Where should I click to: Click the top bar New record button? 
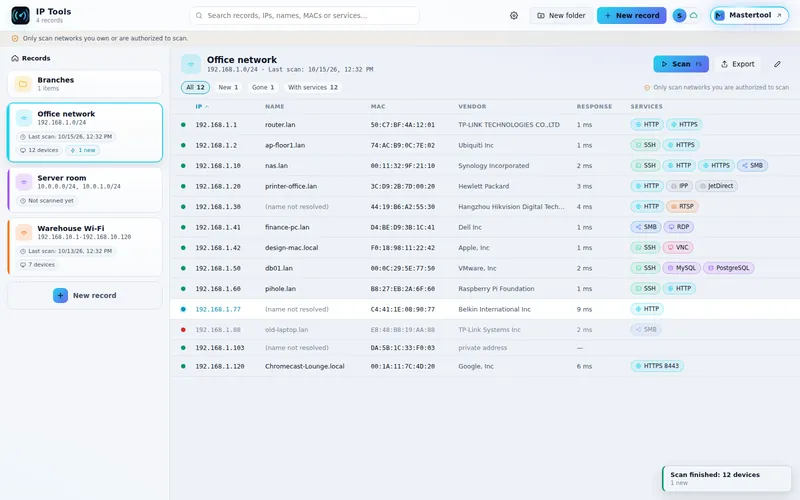click(632, 15)
